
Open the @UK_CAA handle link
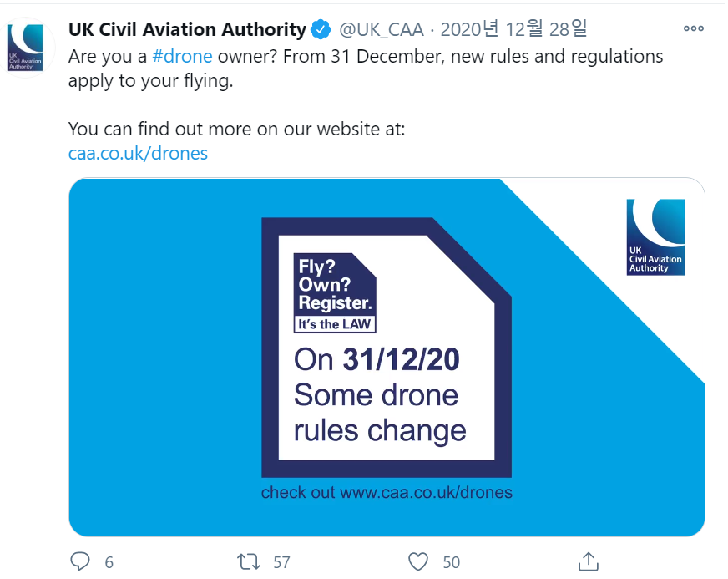[x=381, y=30]
